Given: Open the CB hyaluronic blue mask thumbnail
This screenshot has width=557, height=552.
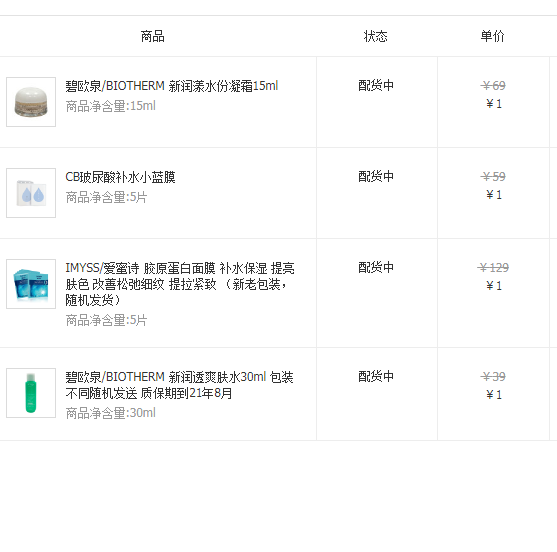Looking at the screenshot, I should (x=31, y=193).
